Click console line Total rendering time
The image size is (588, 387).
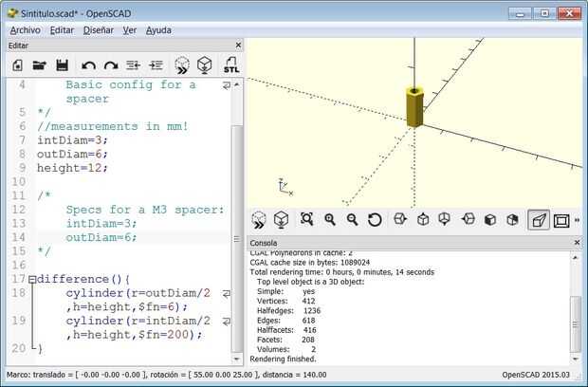click(x=342, y=272)
